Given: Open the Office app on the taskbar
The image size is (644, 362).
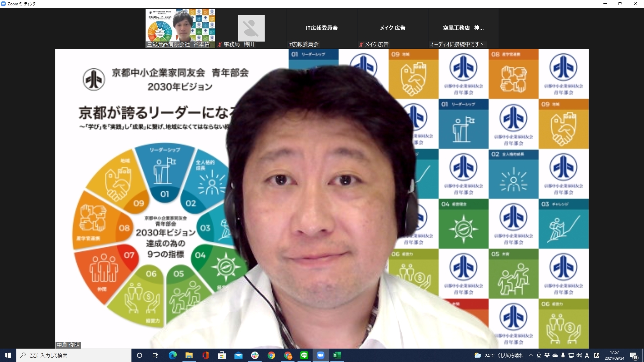Looking at the screenshot, I should (205, 355).
